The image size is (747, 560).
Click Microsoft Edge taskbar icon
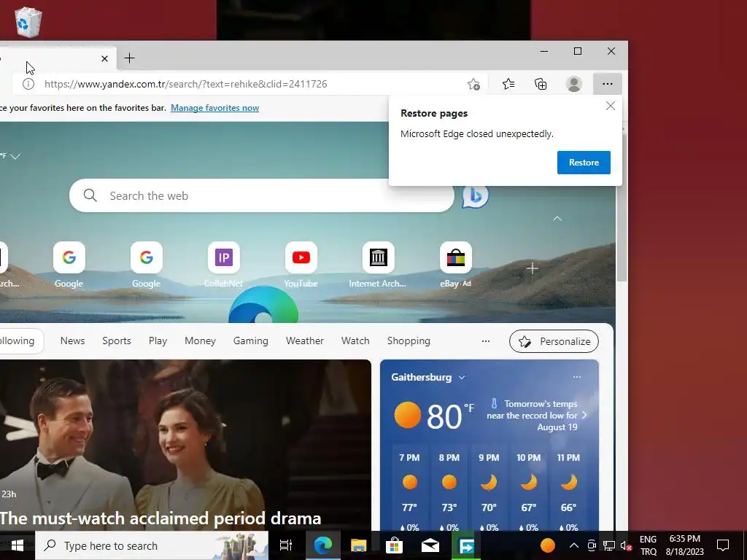pos(322,545)
